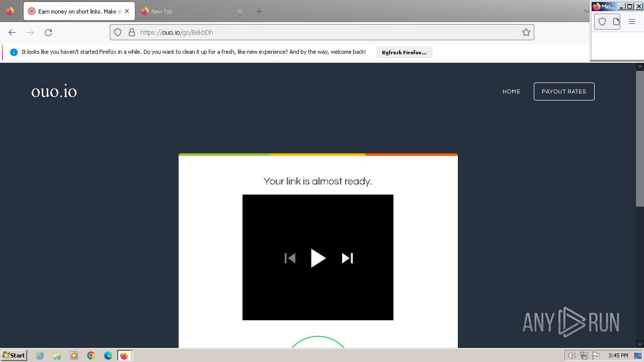The image size is (644, 362).
Task: Open the network tray icon
Action: [x=584, y=355]
